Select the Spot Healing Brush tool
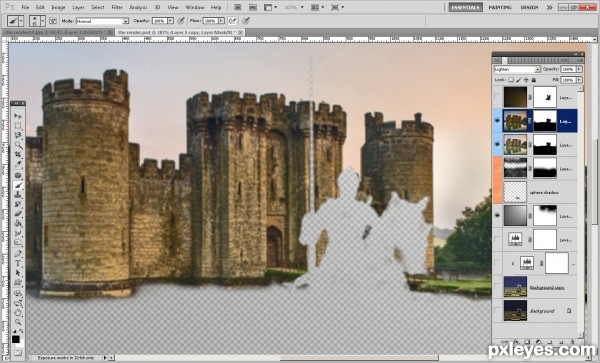The image size is (600, 363). coord(18,175)
